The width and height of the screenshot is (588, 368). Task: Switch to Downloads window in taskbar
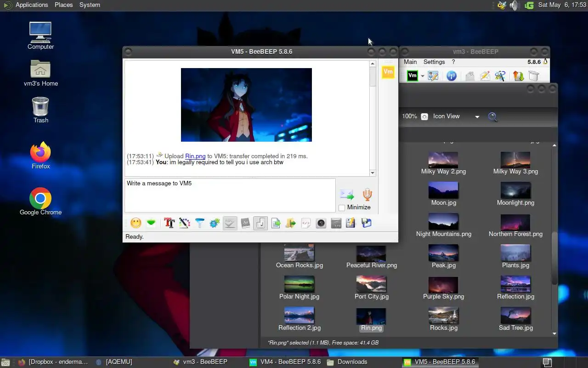[347, 362]
